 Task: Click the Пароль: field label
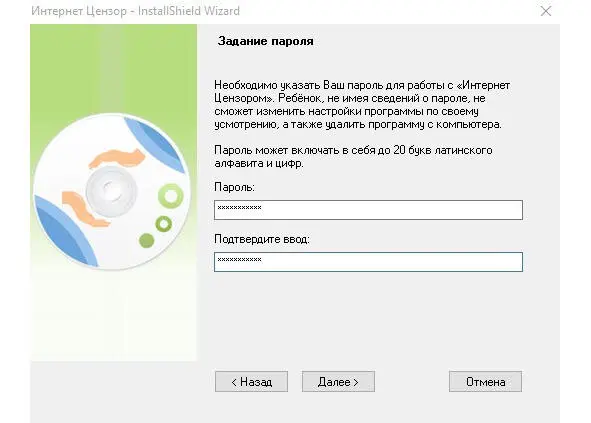(x=234, y=187)
